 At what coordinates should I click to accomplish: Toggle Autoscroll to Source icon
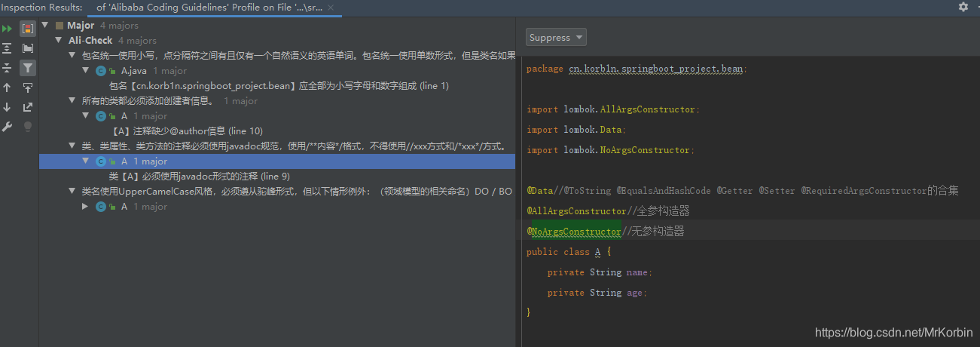tap(28, 88)
